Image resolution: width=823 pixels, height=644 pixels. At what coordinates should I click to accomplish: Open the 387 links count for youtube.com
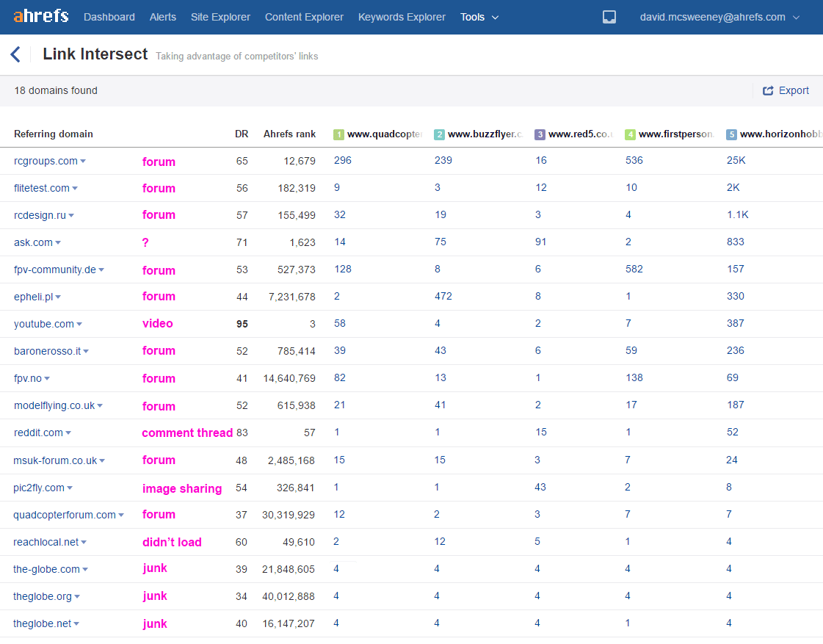coord(736,324)
